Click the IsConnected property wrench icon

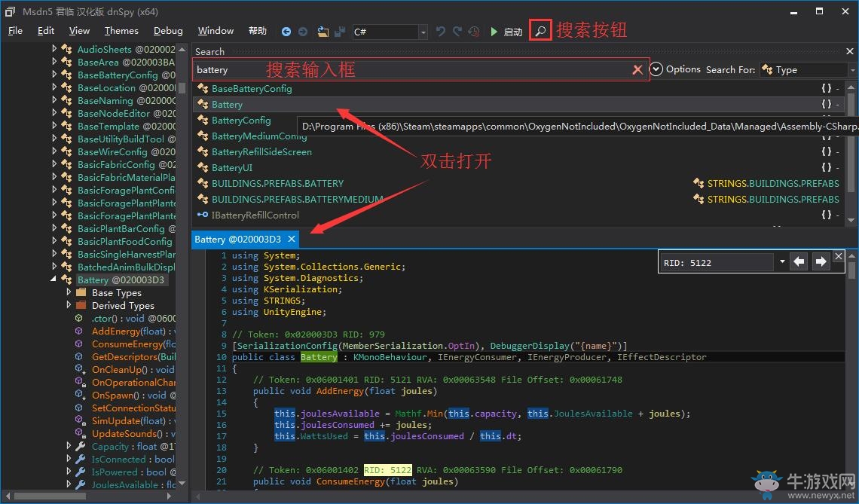point(81,459)
